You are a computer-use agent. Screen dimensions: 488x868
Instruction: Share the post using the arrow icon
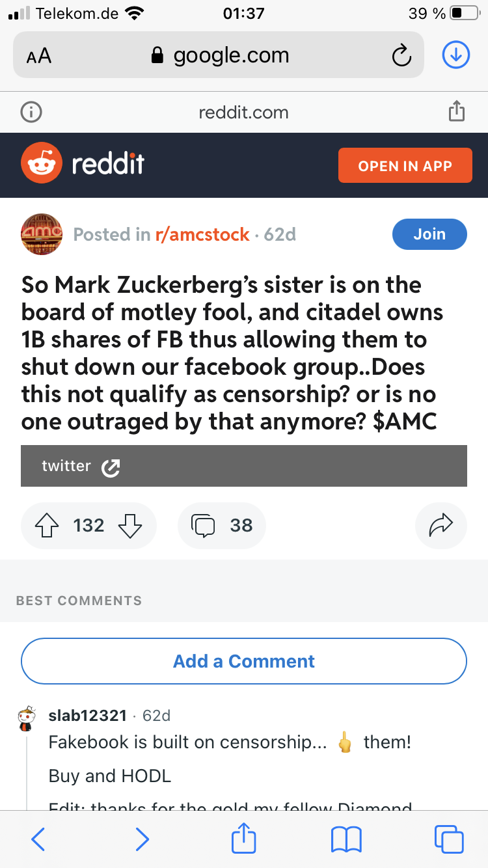tap(441, 525)
